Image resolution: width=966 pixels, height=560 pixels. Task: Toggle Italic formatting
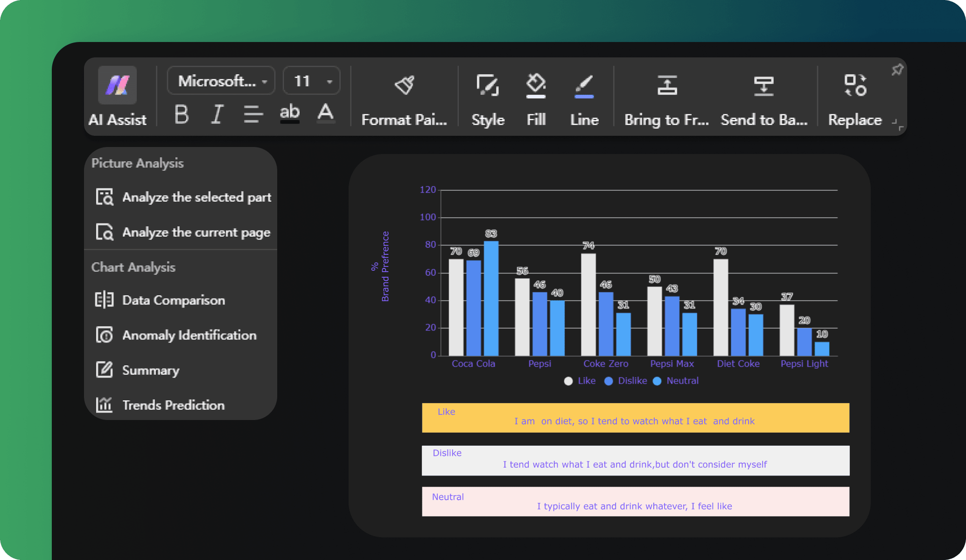tap(217, 114)
